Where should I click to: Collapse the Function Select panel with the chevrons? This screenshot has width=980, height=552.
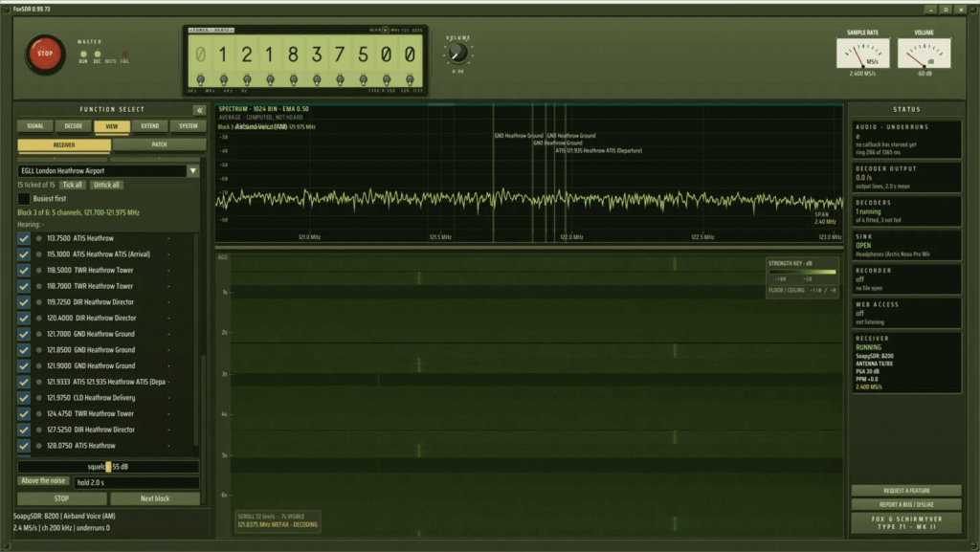tap(199, 111)
